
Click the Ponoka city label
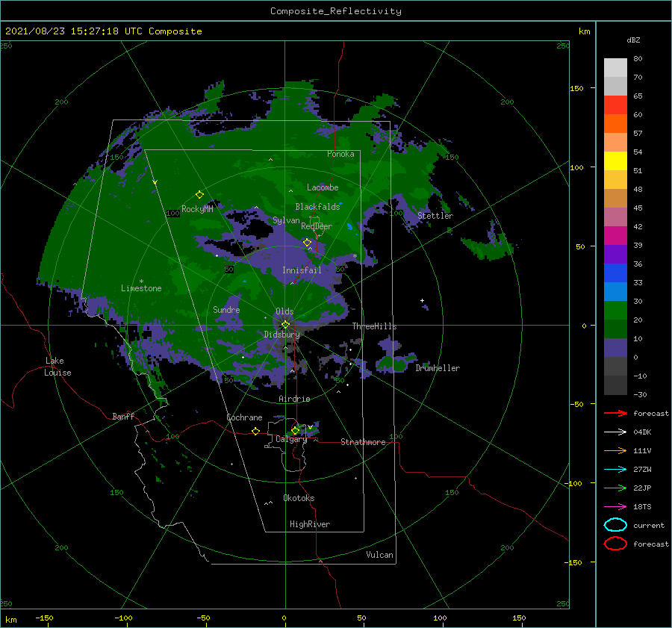(340, 154)
